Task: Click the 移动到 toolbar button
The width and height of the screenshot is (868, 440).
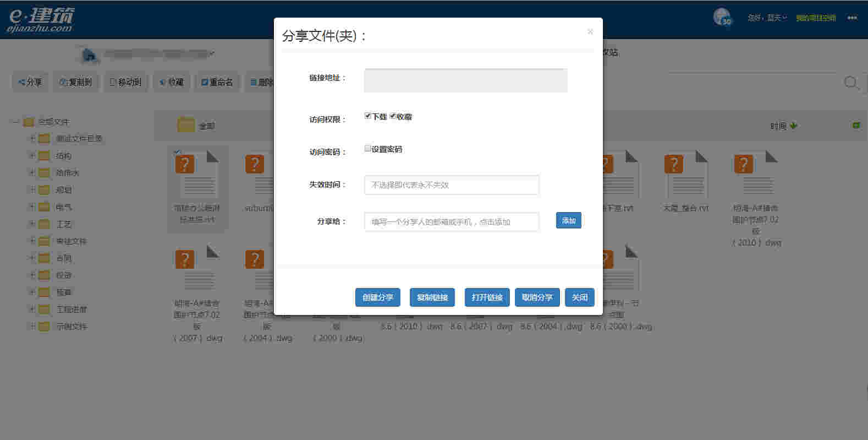Action: (x=126, y=82)
